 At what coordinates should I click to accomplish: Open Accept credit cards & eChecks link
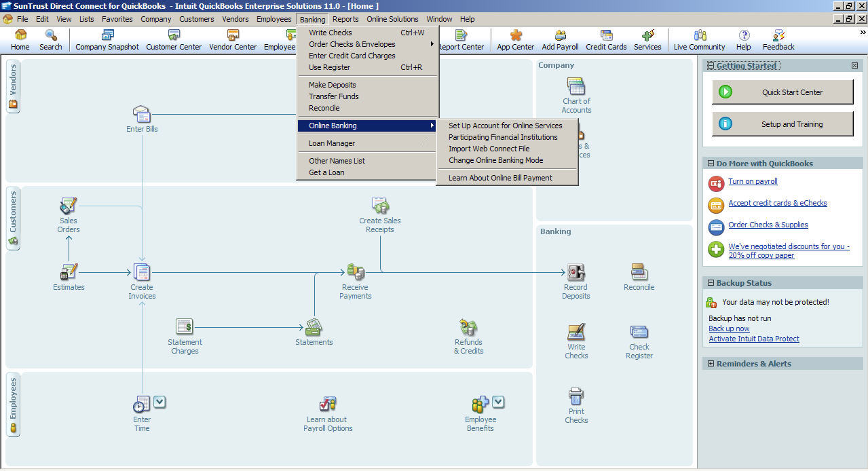click(778, 203)
